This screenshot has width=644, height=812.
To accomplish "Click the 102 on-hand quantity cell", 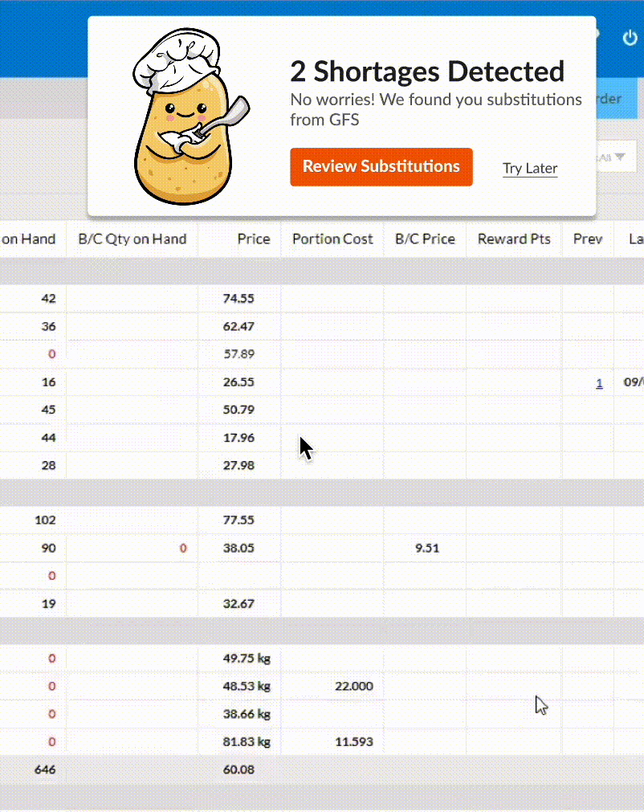I will coord(45,520).
